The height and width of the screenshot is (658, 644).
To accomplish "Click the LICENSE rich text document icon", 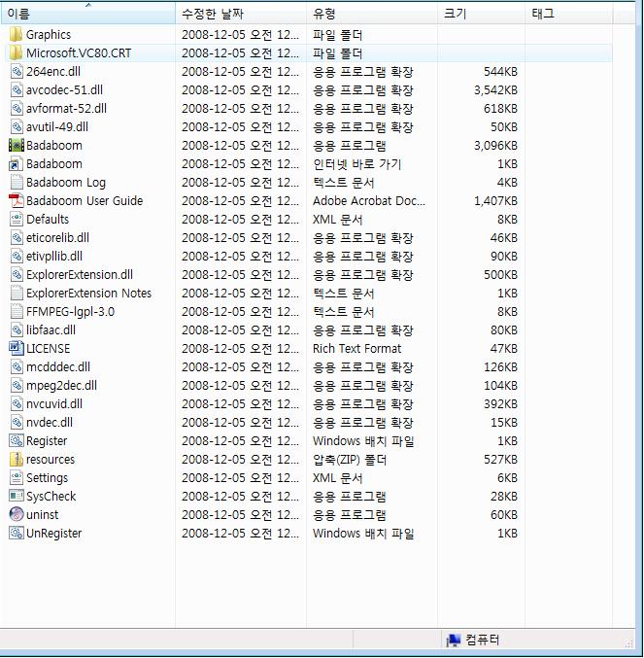I will pos(17,348).
